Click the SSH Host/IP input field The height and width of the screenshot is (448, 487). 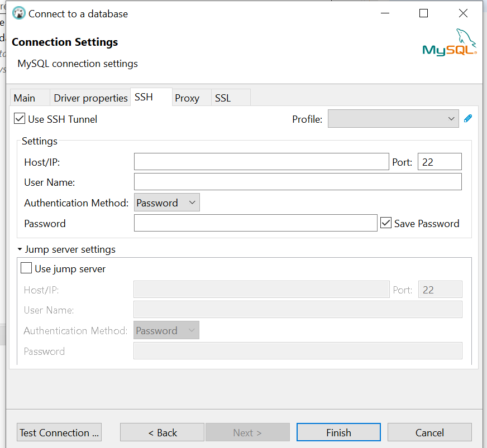pos(261,162)
